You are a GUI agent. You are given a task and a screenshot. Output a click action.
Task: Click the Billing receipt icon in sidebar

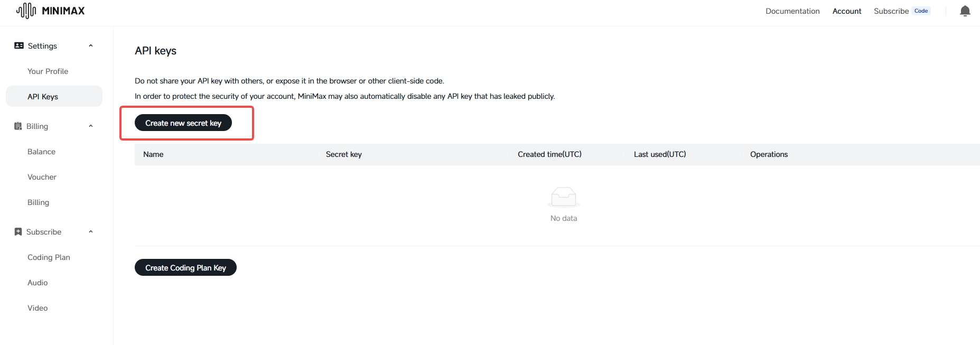(18, 126)
